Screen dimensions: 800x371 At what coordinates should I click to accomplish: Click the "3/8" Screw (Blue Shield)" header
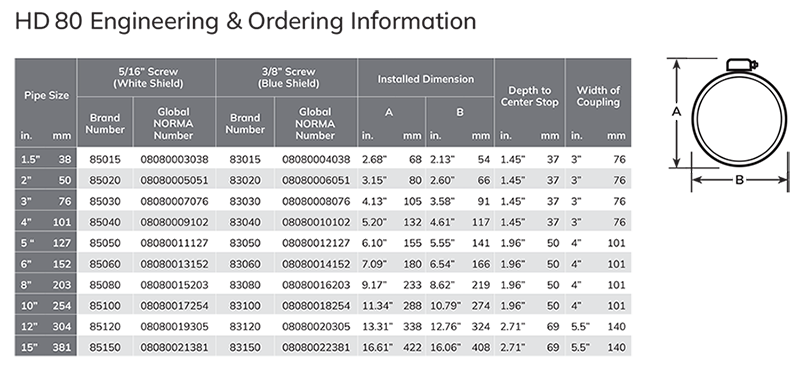pyautogui.click(x=288, y=78)
